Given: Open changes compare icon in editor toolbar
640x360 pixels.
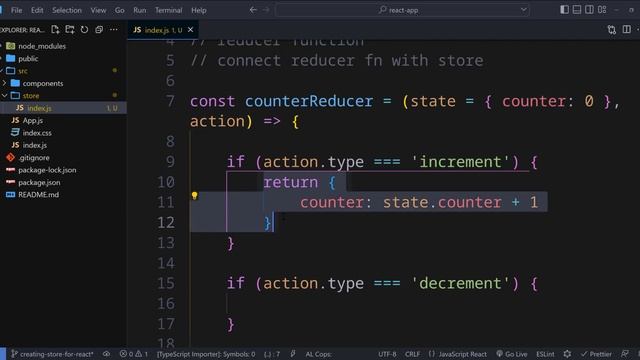Looking at the screenshot, I should tap(611, 30).
